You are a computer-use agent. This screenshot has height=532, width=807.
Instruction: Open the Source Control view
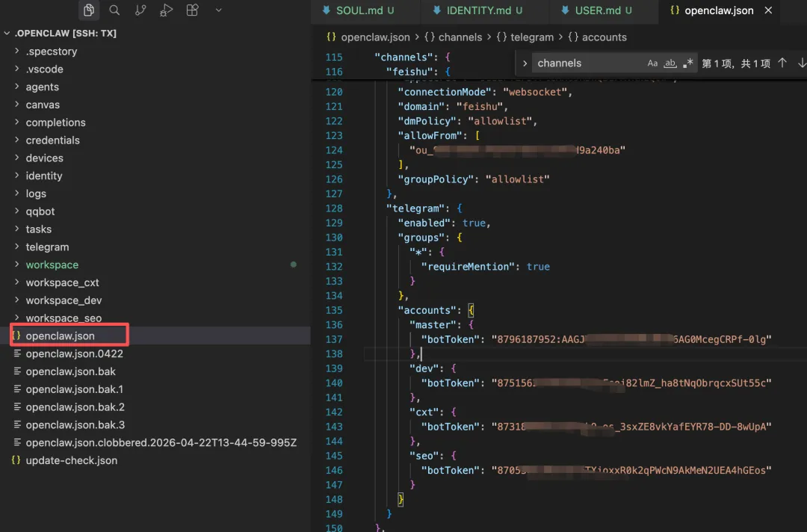(x=140, y=10)
